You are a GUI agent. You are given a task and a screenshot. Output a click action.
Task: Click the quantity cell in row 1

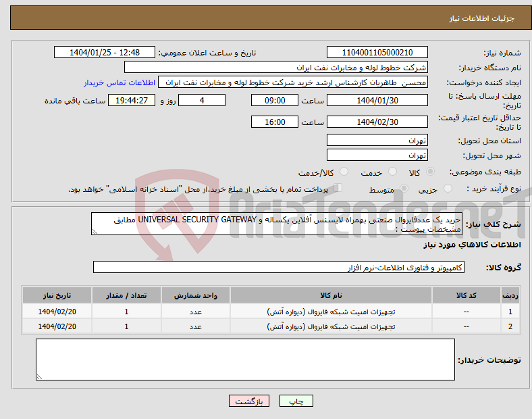[126, 312]
